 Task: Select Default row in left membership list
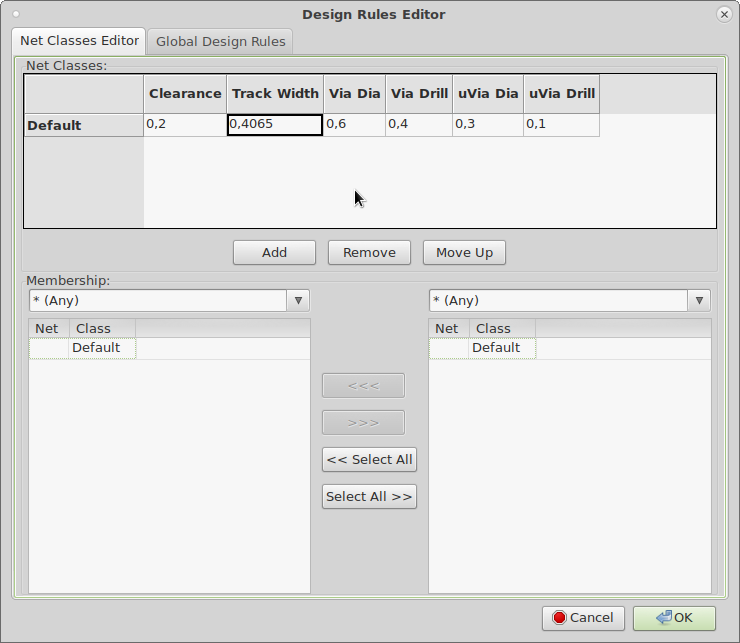pos(169,348)
